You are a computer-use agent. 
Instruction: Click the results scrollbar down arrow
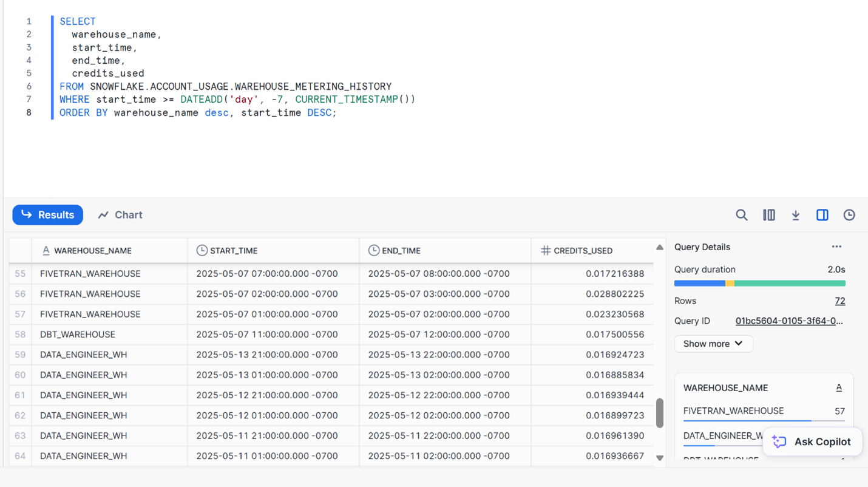(659, 458)
